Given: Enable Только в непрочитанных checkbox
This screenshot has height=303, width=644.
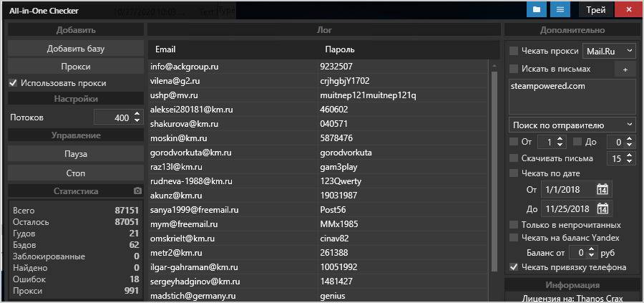Looking at the screenshot, I should (x=513, y=225).
